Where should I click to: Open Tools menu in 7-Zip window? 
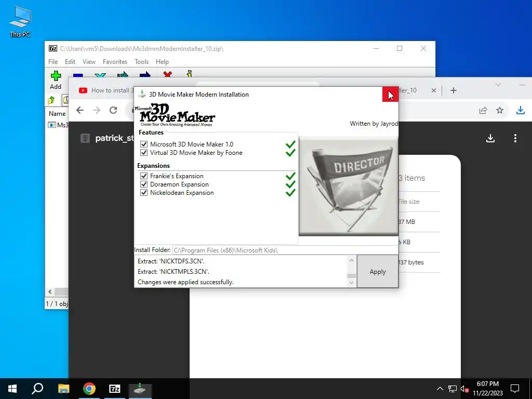pos(141,62)
